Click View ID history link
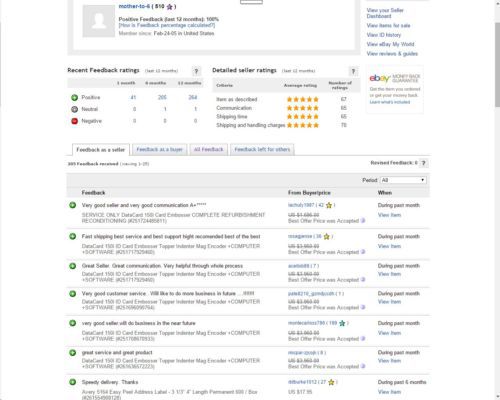This screenshot has height=400, width=500. click(x=384, y=35)
